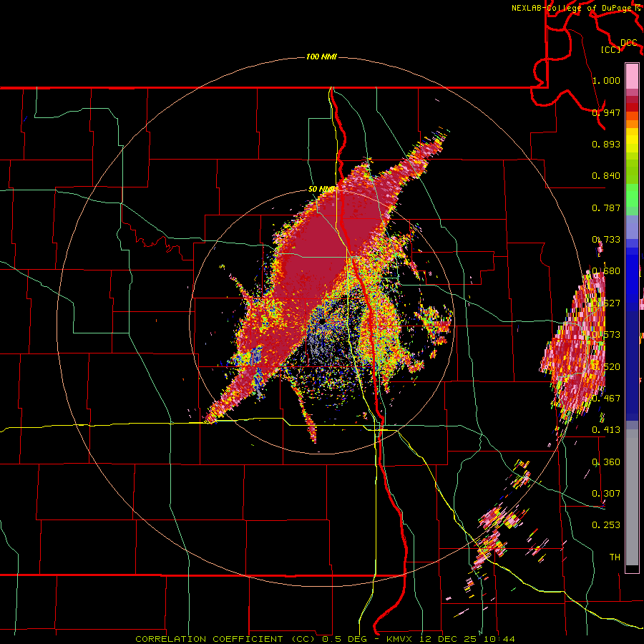Image resolution: width=644 pixels, height=644 pixels.
Task: Click the 0.840 value on the color scale
Action: [606, 176]
